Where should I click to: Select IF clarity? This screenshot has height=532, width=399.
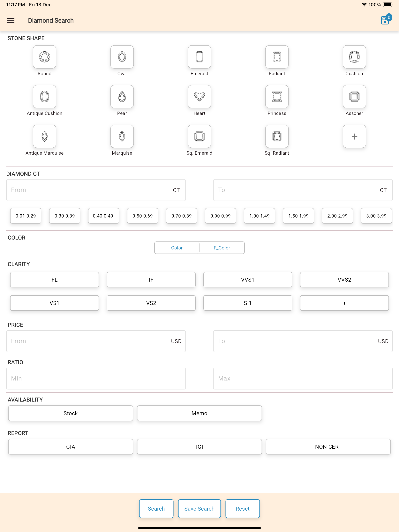151,280
